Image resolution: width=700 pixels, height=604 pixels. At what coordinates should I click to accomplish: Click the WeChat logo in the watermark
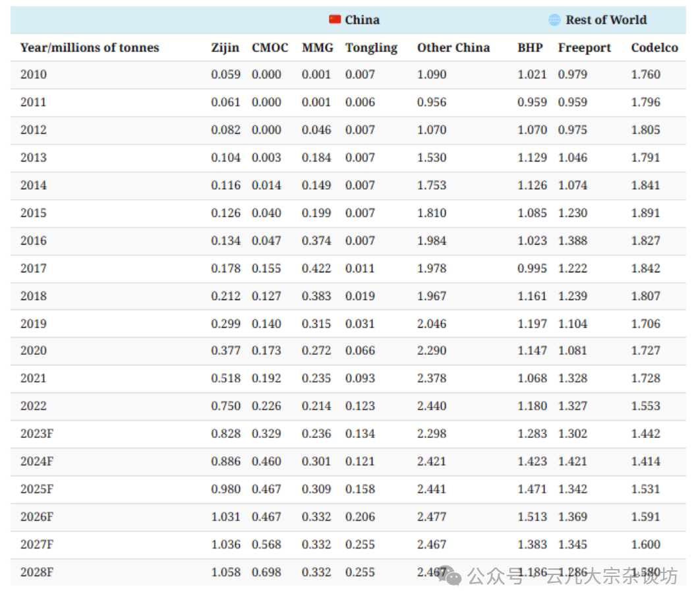pyautogui.click(x=452, y=576)
